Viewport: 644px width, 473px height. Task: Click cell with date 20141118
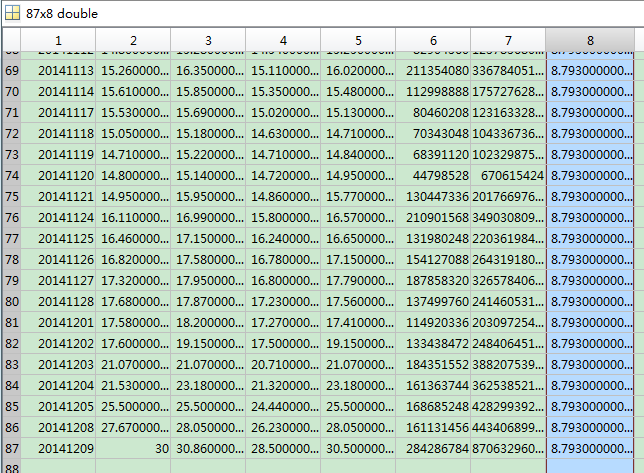coord(58,133)
